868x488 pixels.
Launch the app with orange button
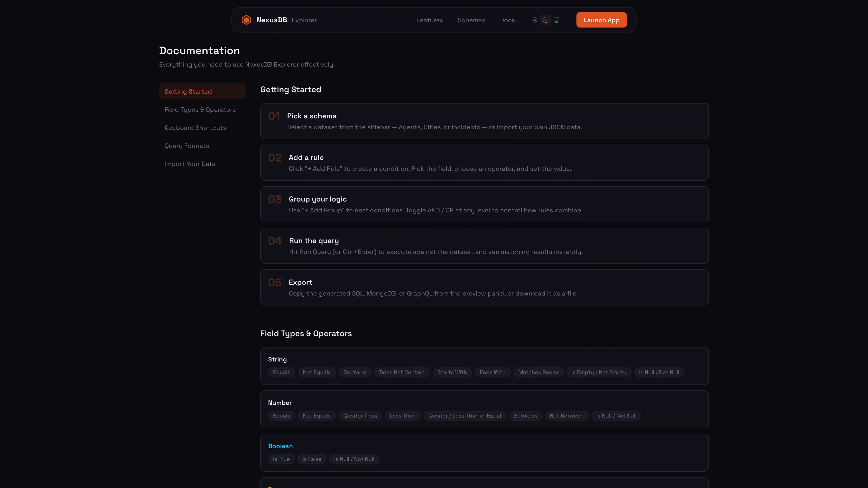[x=602, y=20]
